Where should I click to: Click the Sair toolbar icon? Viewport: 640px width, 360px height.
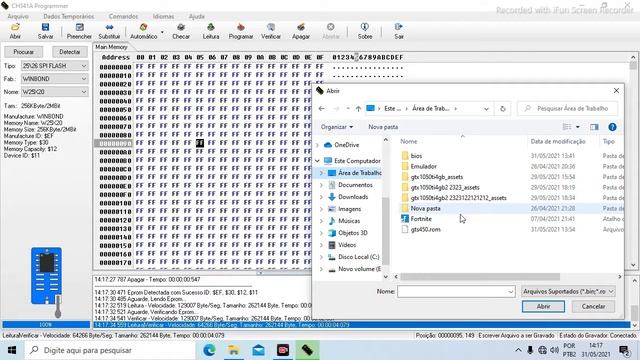pyautogui.click(x=399, y=31)
